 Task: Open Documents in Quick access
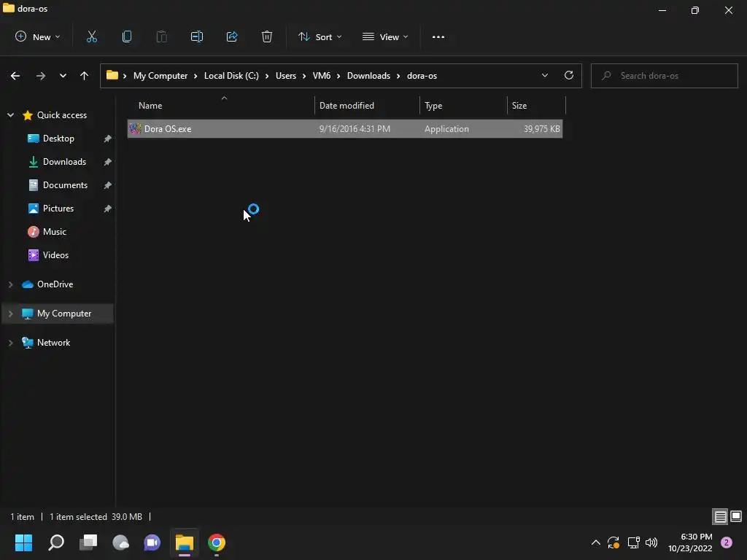click(x=65, y=185)
